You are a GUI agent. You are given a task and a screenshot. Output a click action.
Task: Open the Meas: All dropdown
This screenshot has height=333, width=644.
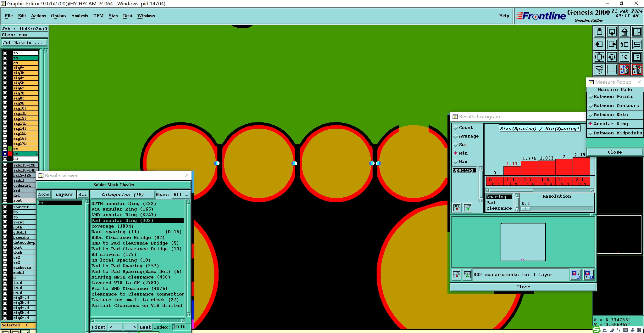pyautogui.click(x=181, y=195)
